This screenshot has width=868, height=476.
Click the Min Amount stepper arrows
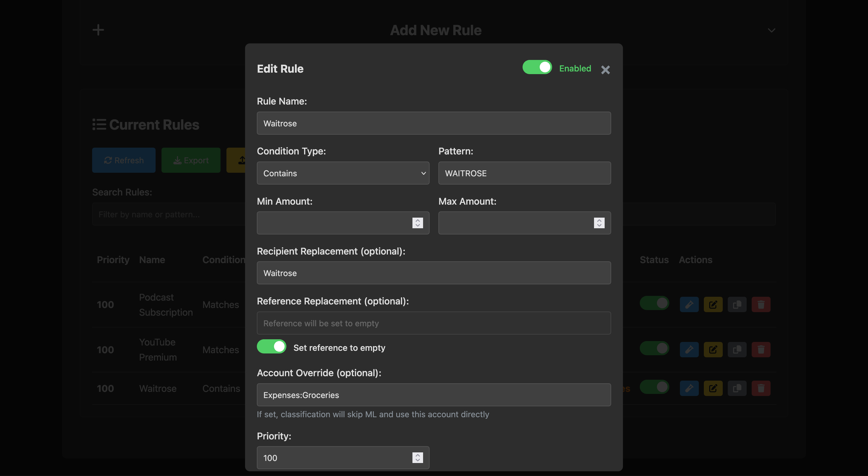(x=417, y=223)
